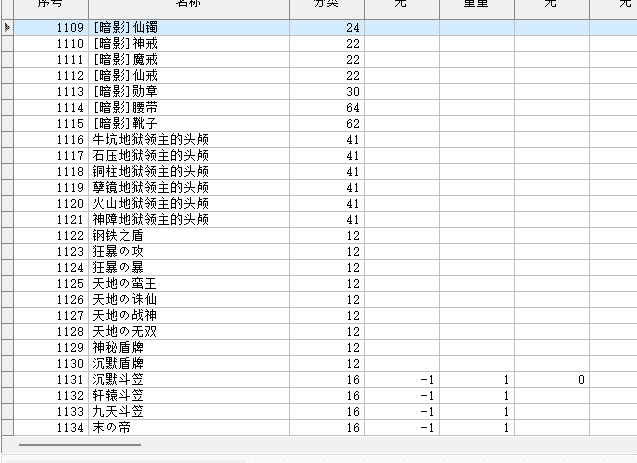Select 天地の战神 in the name column
Viewport: 637px width, 463px height.
(x=189, y=316)
